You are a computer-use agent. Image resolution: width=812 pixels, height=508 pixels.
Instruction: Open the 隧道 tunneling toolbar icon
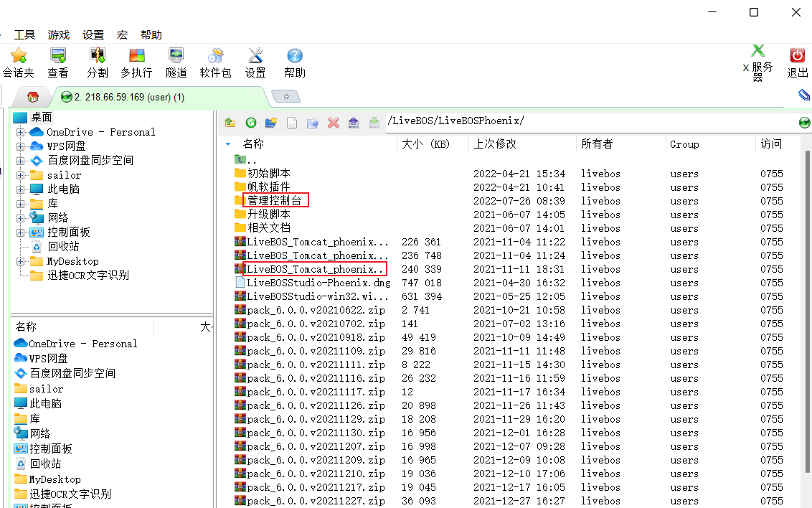176,62
